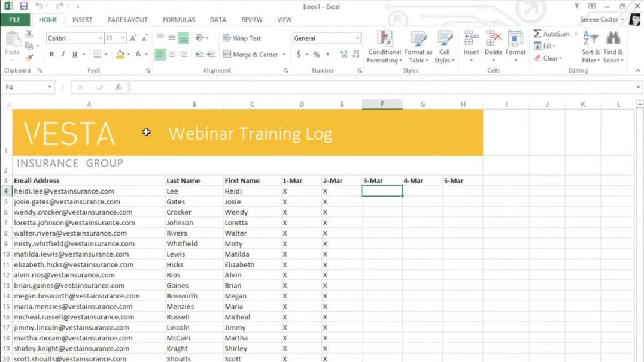Open the Format cells menu
Screen dimensions: 644x362
click(x=515, y=47)
